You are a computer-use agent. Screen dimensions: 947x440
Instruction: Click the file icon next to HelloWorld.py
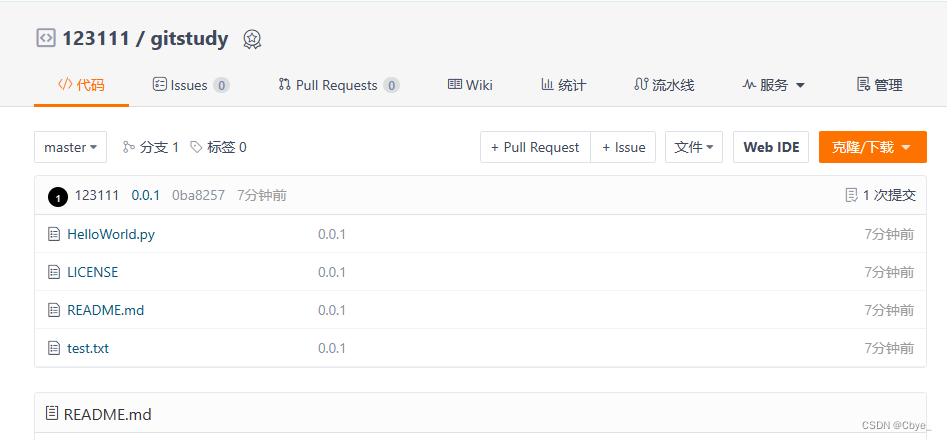click(x=54, y=234)
